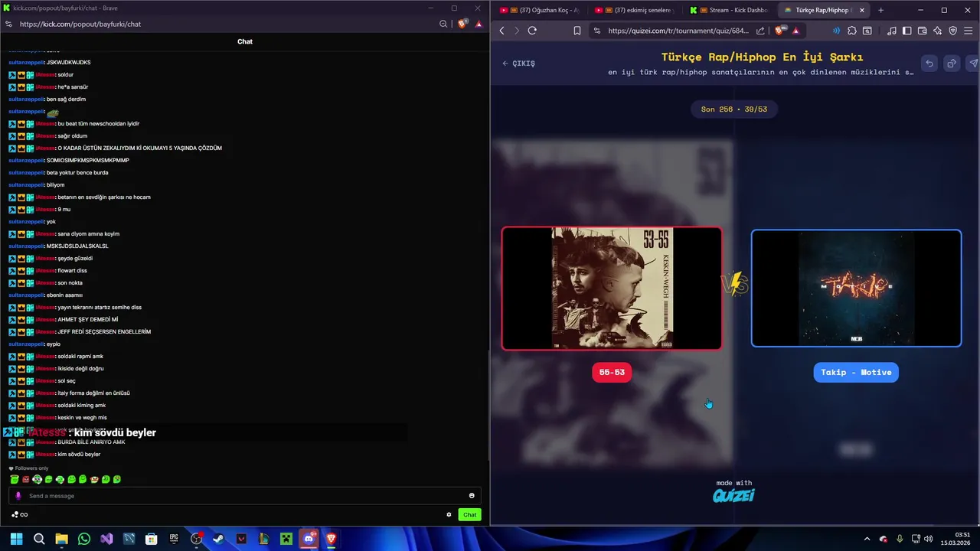Reload the quizei tournament page
Screen dimensions: 980x551
coord(532,31)
